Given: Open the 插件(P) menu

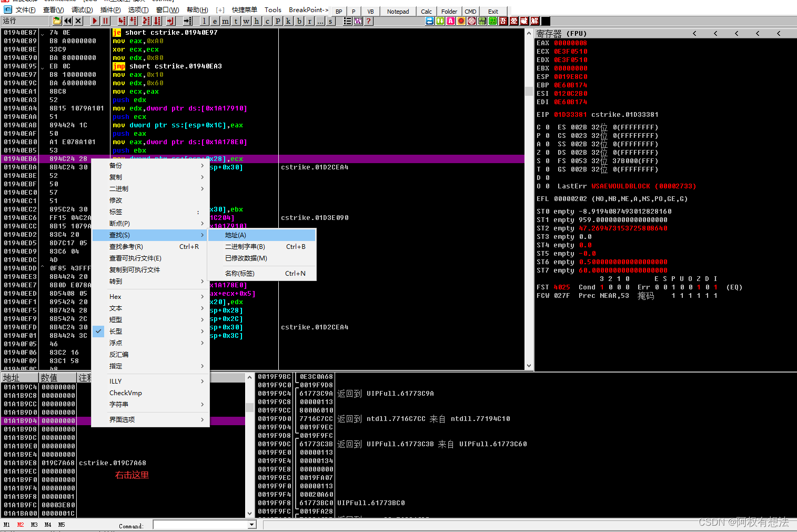Looking at the screenshot, I should pos(110,10).
